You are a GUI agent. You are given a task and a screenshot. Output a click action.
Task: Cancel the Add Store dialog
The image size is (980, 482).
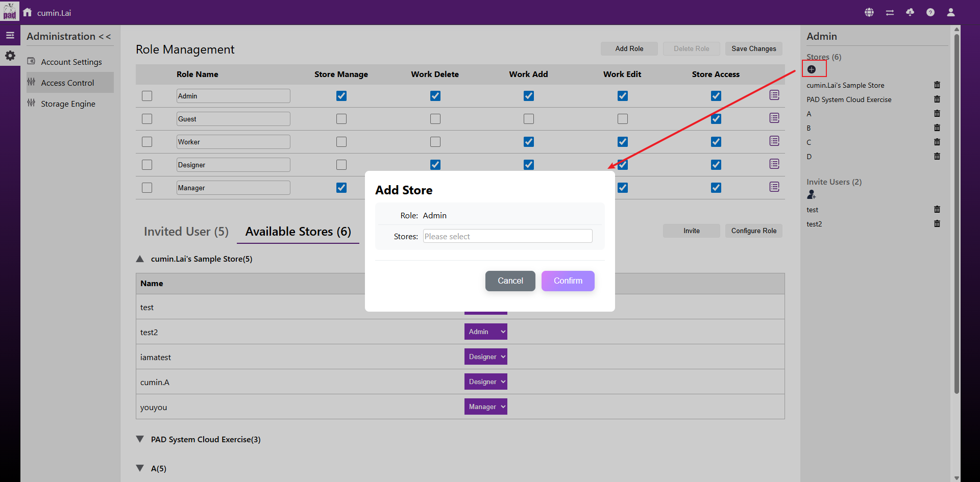pos(510,281)
